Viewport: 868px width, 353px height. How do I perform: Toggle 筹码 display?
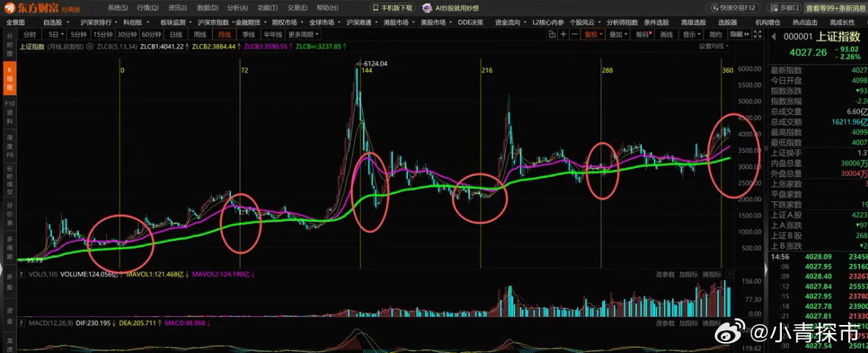(643, 35)
